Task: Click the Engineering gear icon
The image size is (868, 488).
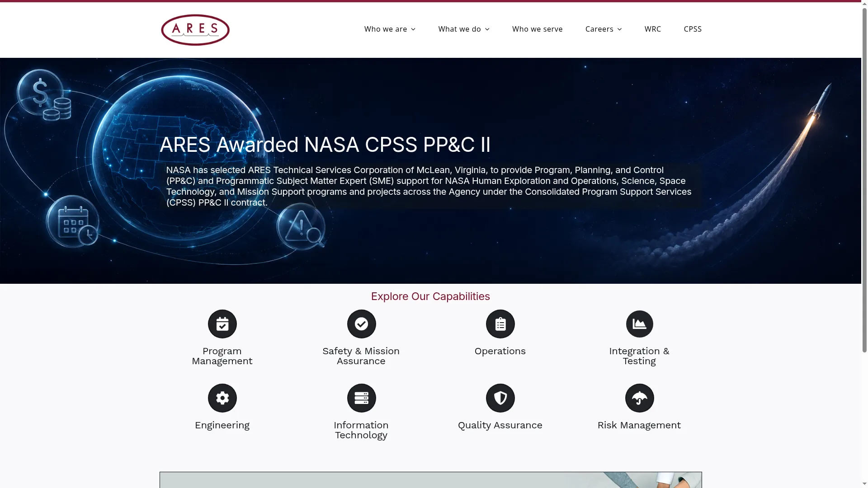Action: 222,398
